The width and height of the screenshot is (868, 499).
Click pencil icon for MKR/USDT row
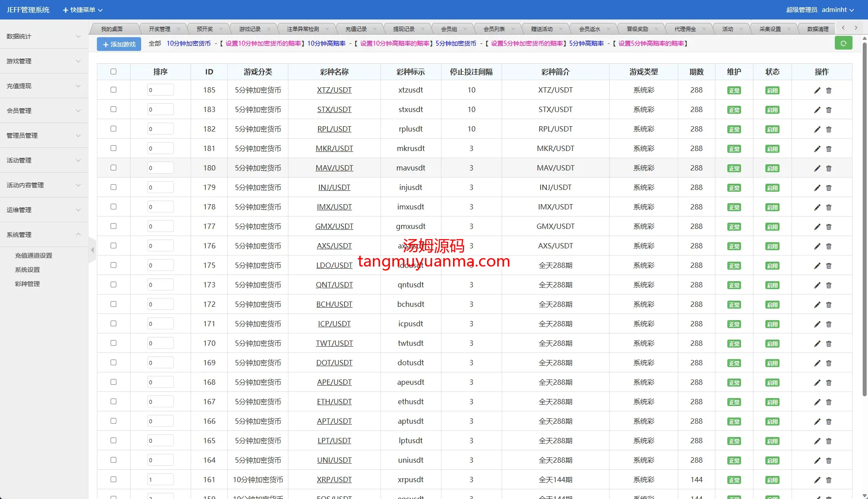point(817,149)
